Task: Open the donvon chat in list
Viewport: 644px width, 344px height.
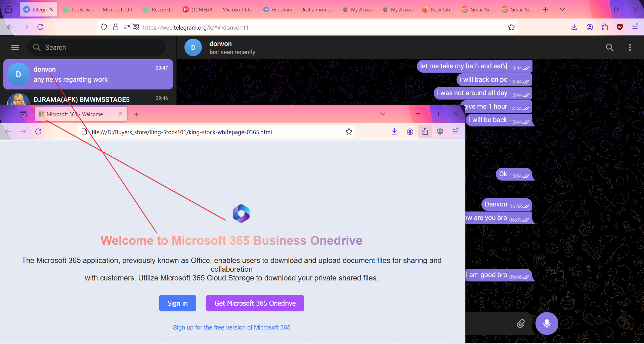Action: [88, 74]
